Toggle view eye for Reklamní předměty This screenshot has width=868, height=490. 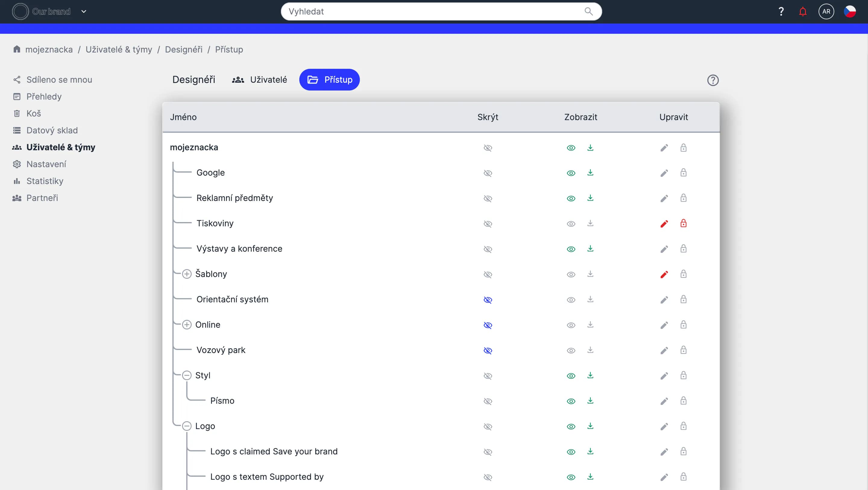(571, 198)
